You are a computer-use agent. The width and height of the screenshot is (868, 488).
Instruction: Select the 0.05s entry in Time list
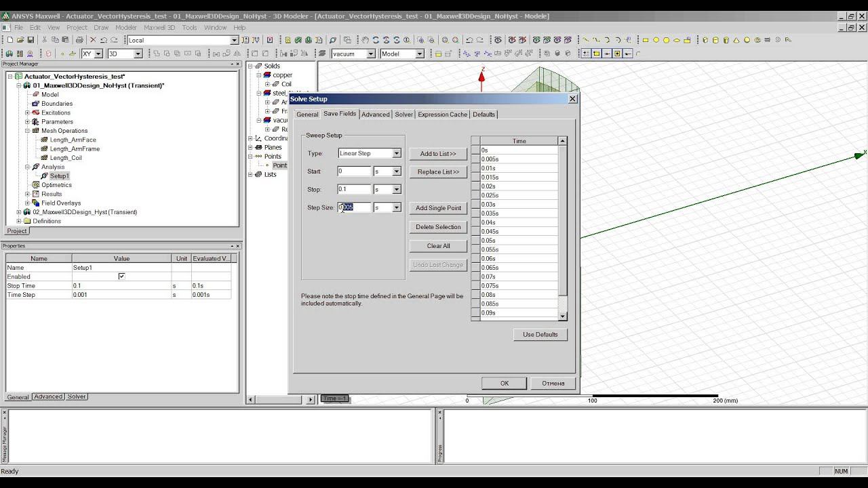coord(519,241)
